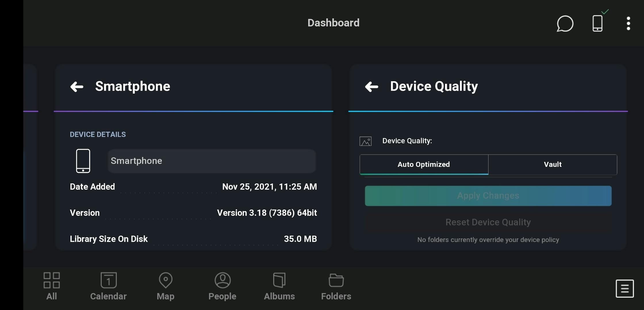Open the Map view tab
Viewport: 644px width, 310px height.
coord(166,286)
